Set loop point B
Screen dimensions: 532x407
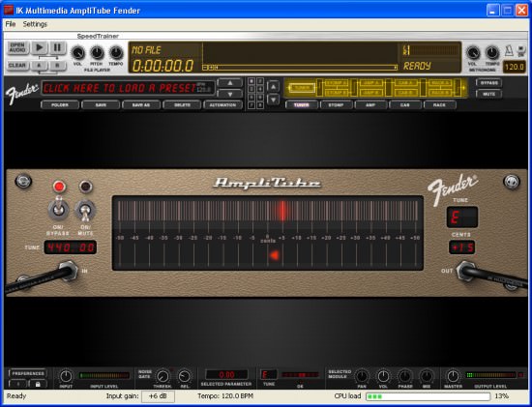(x=57, y=65)
